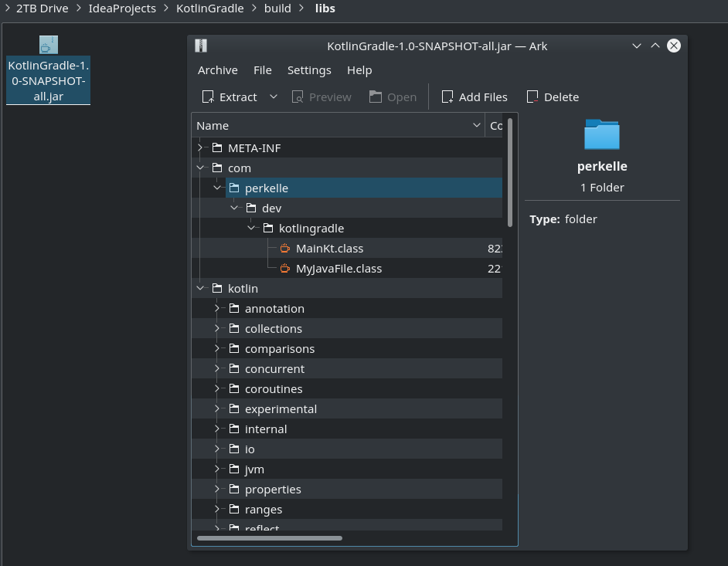
Task: Select the Add Files toolbar icon
Action: (447, 97)
